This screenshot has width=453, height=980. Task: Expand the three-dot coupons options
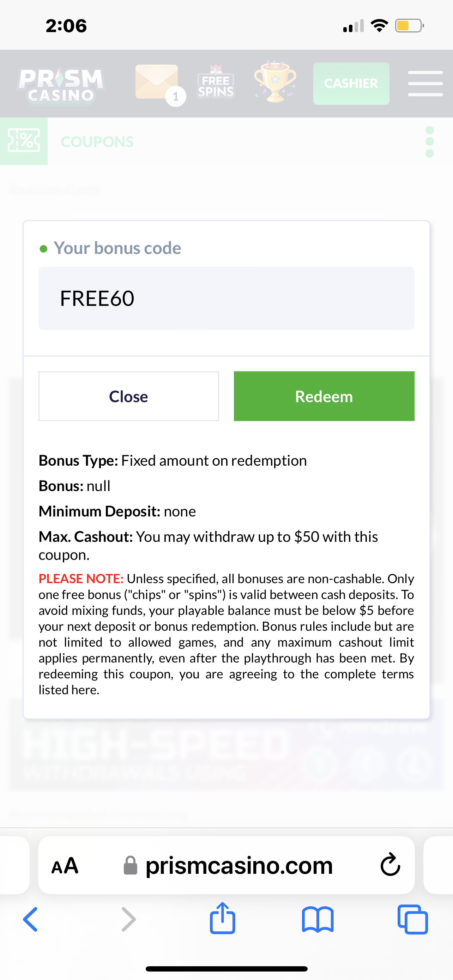(429, 141)
